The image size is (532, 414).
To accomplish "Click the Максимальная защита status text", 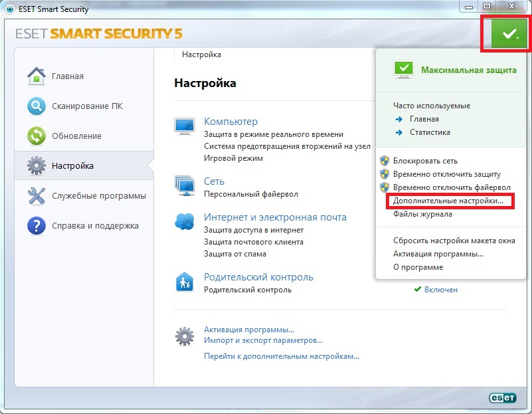I will click(x=469, y=70).
